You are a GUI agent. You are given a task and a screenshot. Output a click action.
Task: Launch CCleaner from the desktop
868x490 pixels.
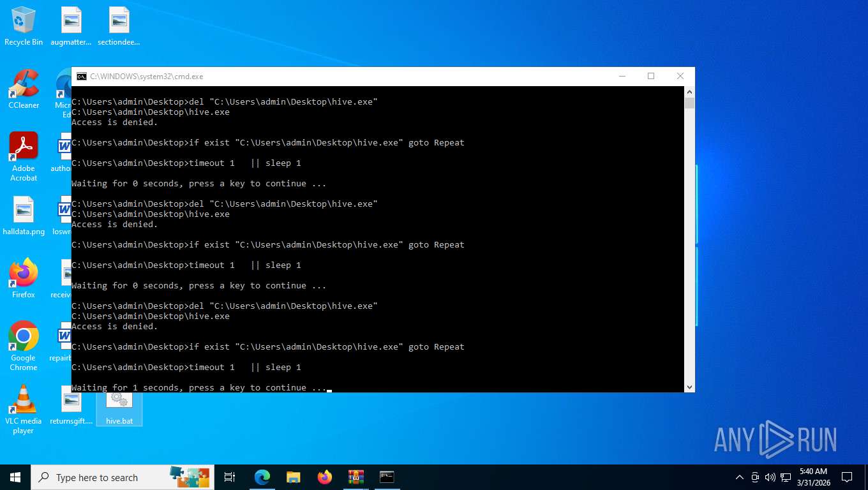coord(24,89)
